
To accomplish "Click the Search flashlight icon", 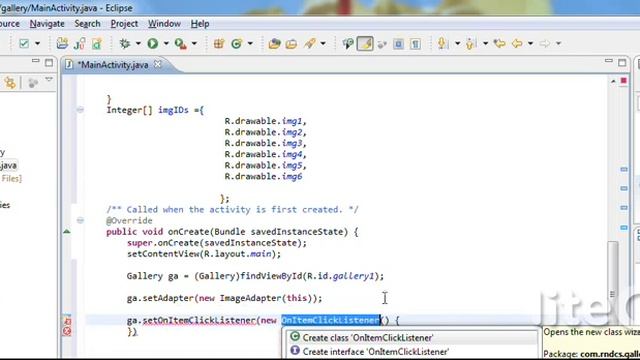I will (310, 43).
